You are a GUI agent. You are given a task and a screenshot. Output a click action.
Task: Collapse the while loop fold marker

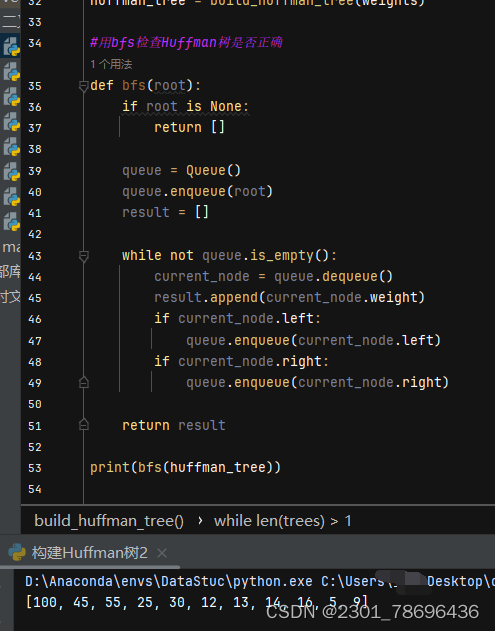tap(84, 256)
